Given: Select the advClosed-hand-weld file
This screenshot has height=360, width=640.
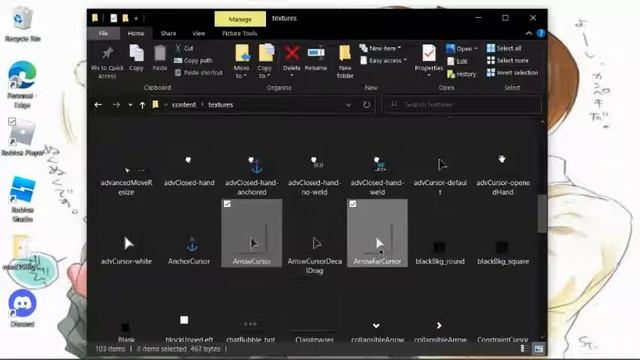Looking at the screenshot, I should pos(377,176).
